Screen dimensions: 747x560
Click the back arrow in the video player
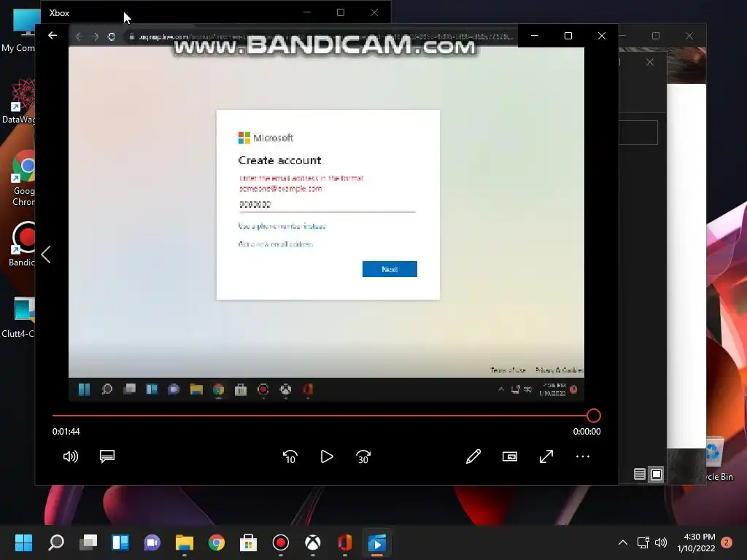pos(53,35)
